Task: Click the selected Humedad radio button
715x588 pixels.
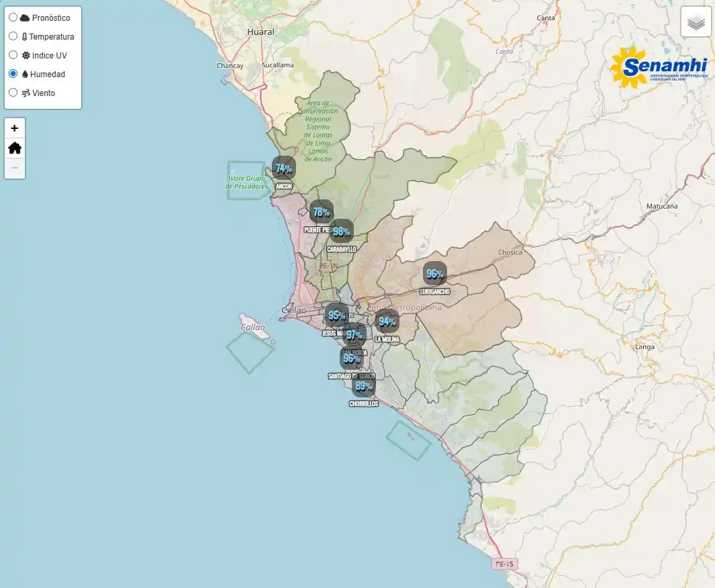Action: click(x=13, y=73)
